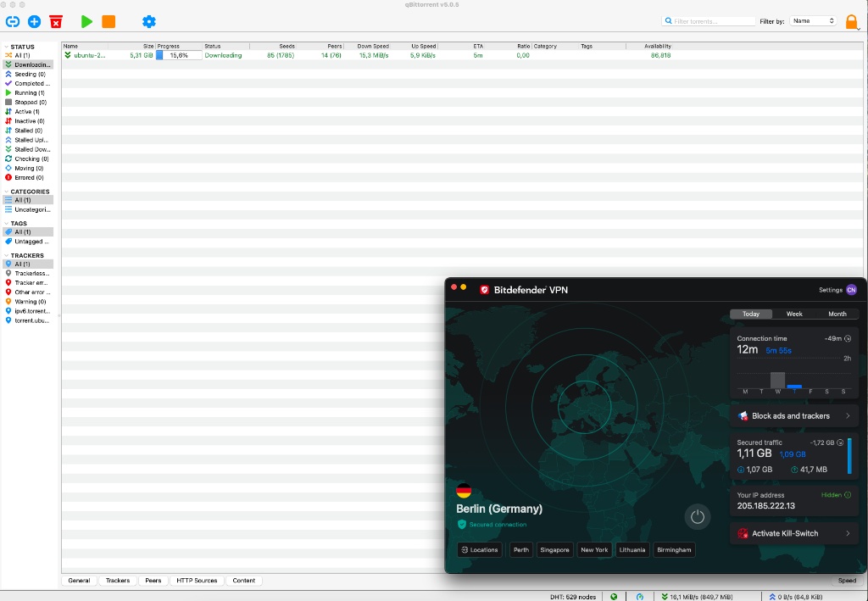Click the orange lock UI icon
The height and width of the screenshot is (601, 868).
(x=851, y=21)
